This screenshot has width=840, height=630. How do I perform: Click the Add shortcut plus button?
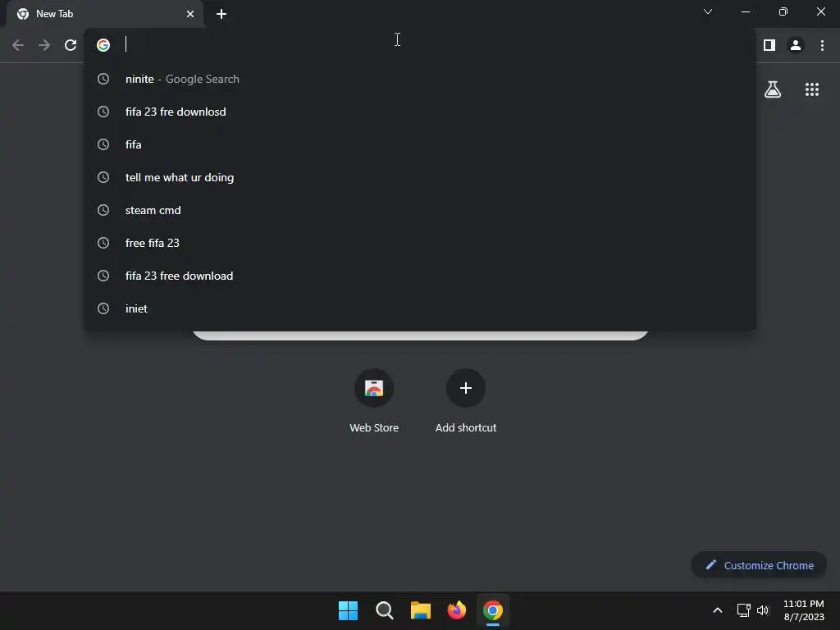click(x=466, y=388)
